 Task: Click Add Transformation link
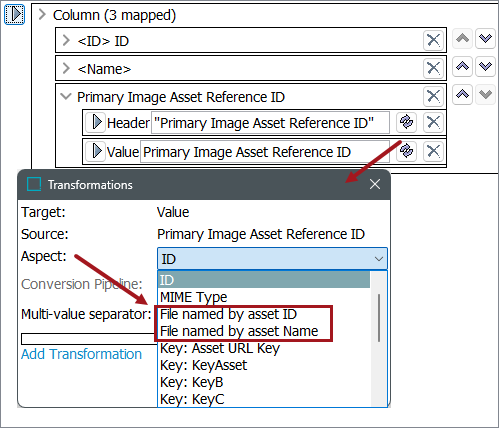pyautogui.click(x=81, y=354)
